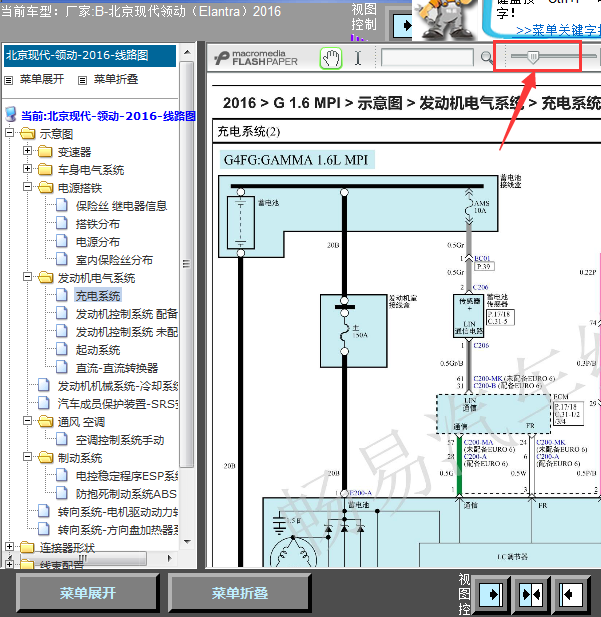Click the tree panel scroll-up arrow

coord(187,52)
